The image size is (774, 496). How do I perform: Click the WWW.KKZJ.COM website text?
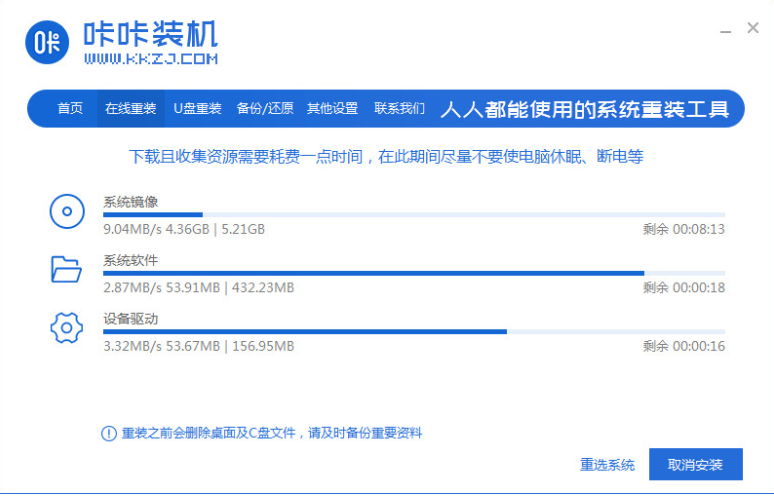[x=151, y=60]
